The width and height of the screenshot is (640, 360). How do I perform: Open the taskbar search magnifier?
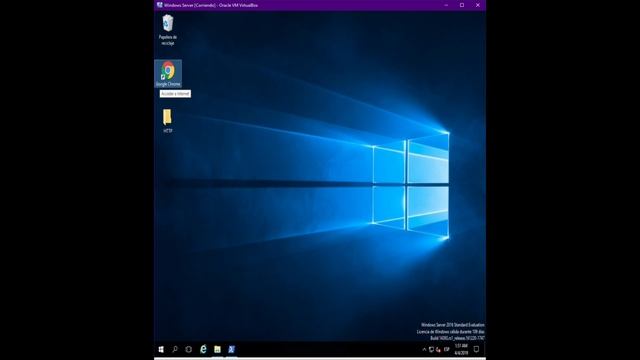click(175, 349)
